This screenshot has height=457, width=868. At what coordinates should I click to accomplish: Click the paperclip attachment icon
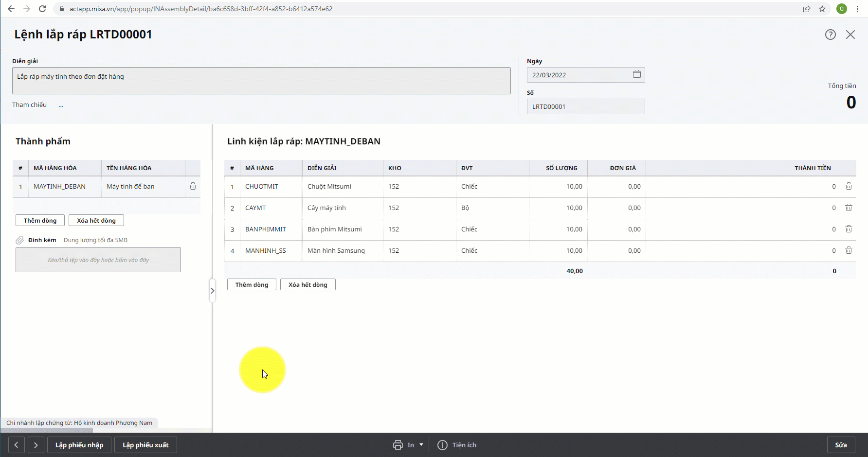tap(20, 240)
